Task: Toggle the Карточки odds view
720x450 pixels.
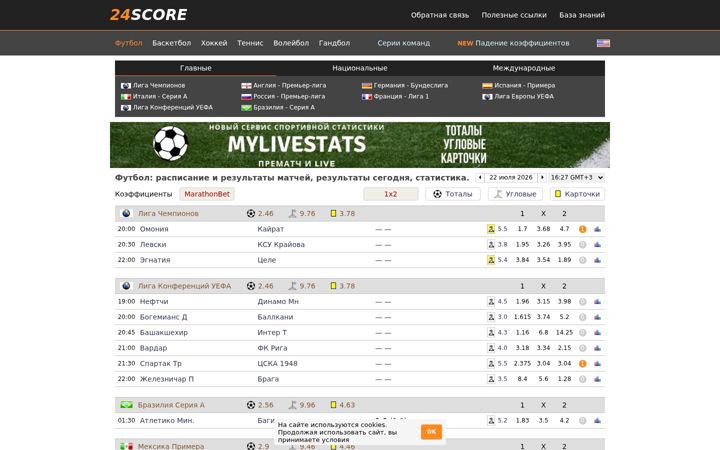Action: 577,194
